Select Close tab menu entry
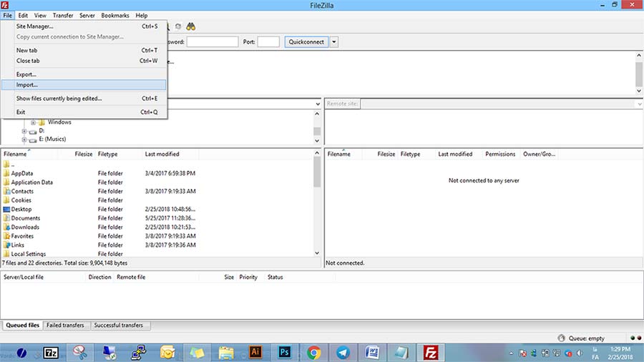This screenshot has height=362, width=644. coord(84,61)
